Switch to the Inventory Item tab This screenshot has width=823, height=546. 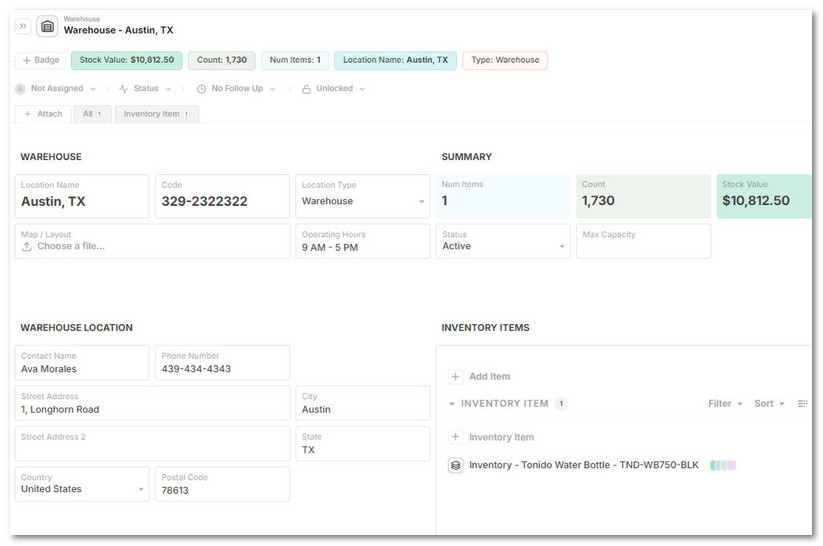156,114
